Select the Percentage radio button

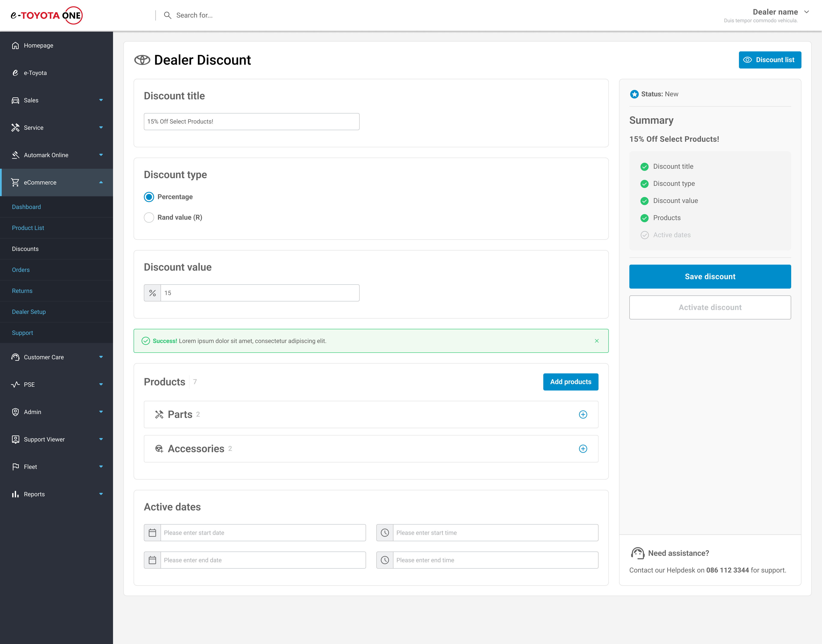click(149, 197)
